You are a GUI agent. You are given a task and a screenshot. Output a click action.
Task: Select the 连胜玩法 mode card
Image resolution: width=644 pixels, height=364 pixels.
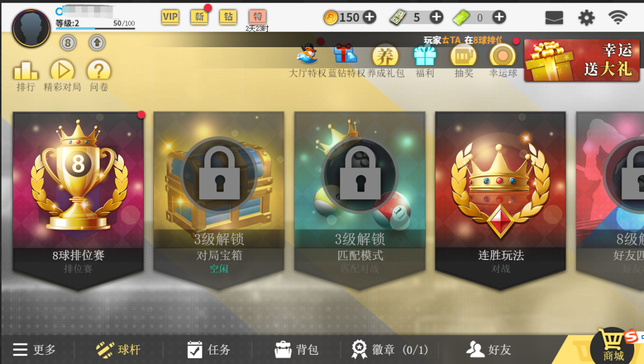(x=501, y=200)
